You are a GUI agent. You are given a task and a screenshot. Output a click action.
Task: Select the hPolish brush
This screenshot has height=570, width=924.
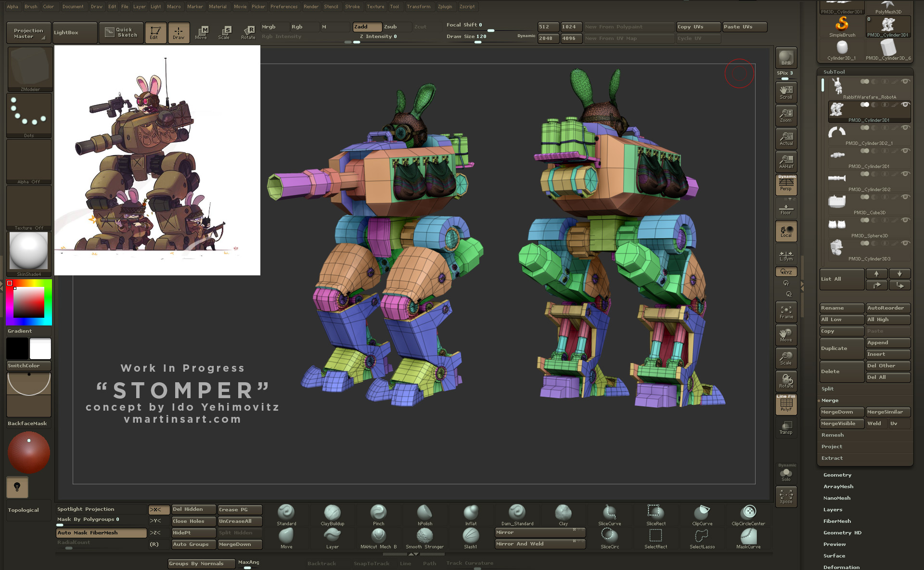[x=424, y=515]
